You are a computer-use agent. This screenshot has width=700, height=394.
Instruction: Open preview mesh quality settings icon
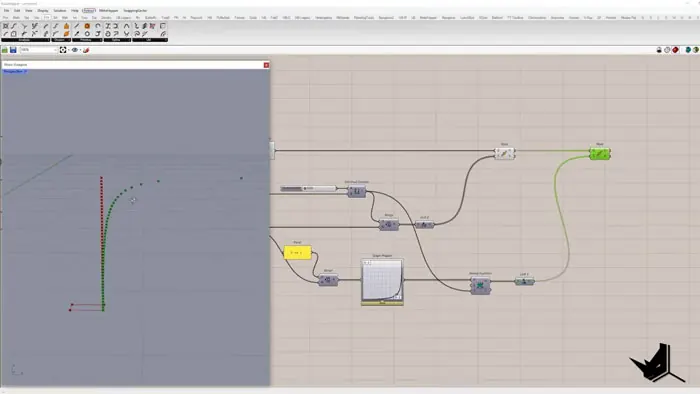point(696,50)
